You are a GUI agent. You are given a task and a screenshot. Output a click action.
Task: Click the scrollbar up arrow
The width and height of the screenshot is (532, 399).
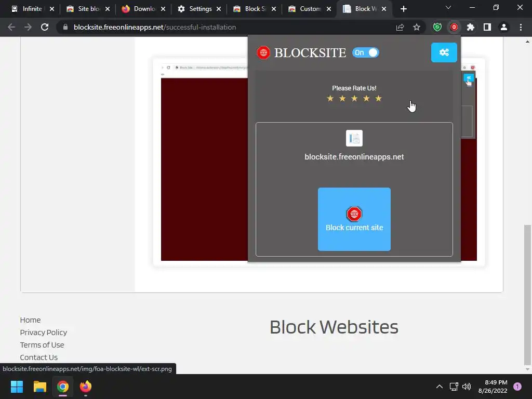[527, 42]
